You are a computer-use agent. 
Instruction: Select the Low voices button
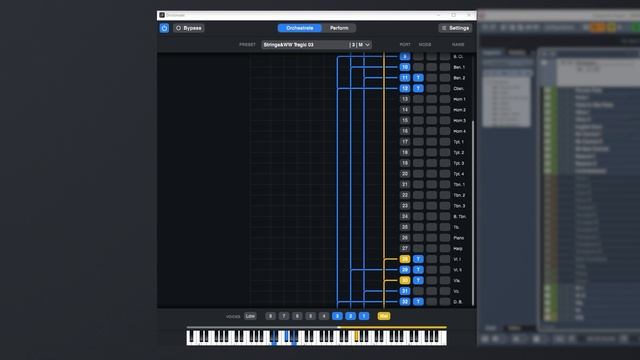250,316
